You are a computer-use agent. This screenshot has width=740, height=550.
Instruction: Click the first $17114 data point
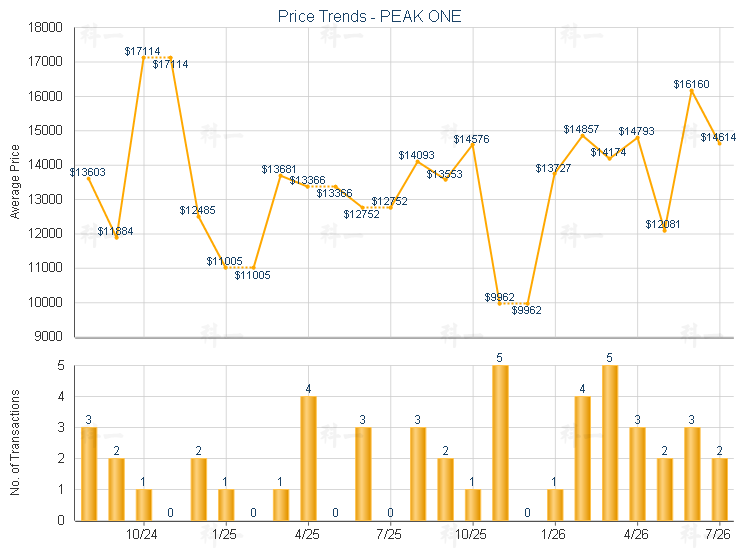[143, 58]
